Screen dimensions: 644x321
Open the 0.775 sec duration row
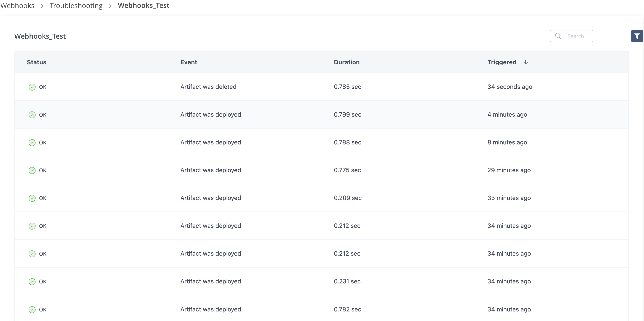(347, 170)
